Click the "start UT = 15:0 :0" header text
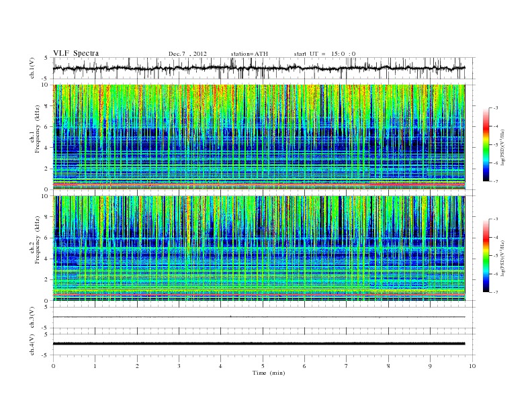The image size is (532, 411). coord(324,54)
